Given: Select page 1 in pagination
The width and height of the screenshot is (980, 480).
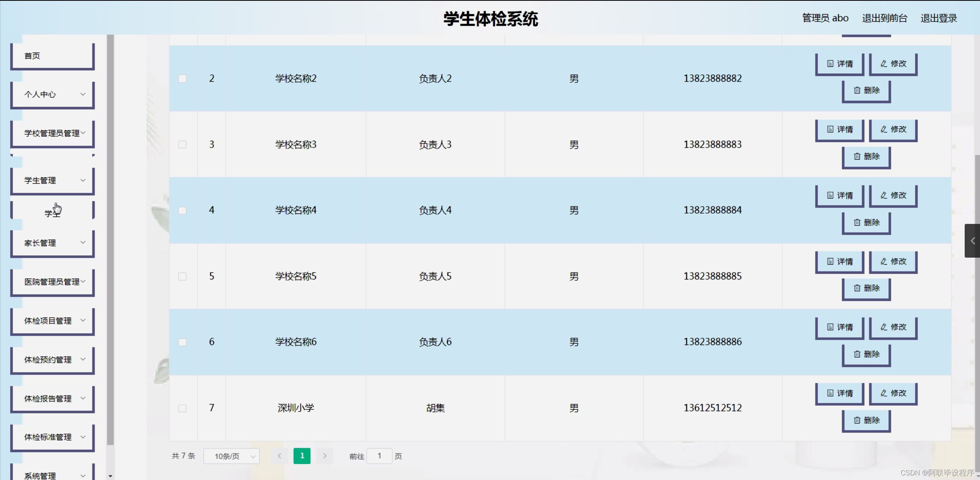Looking at the screenshot, I should coord(302,456).
